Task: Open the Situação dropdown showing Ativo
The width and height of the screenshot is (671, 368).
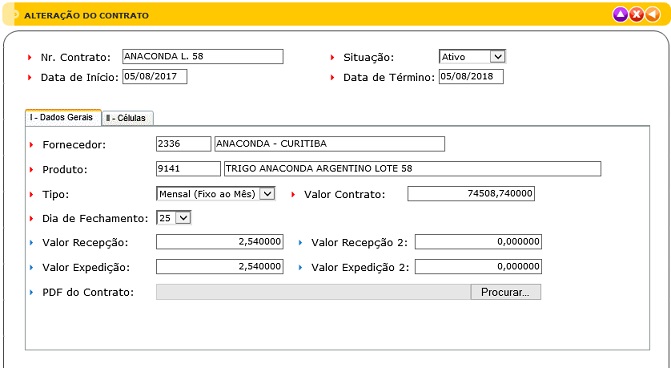Action: click(x=472, y=56)
